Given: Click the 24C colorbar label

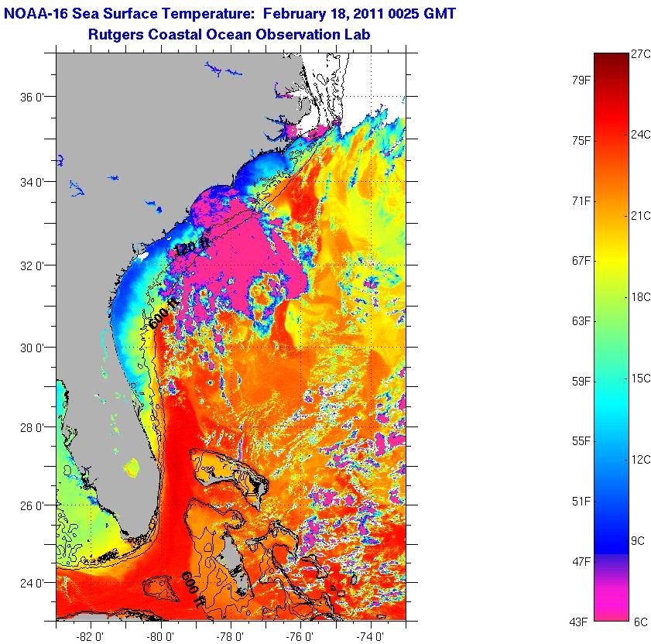Looking at the screenshot, I should [x=641, y=135].
